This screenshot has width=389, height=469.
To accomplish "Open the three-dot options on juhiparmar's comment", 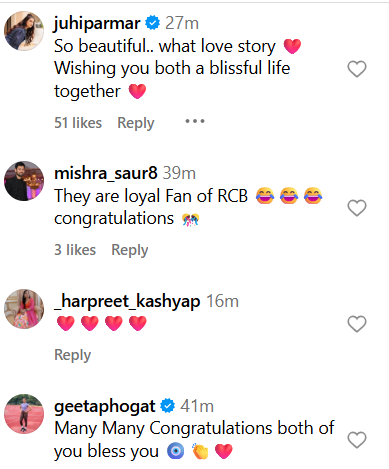I will point(195,121).
